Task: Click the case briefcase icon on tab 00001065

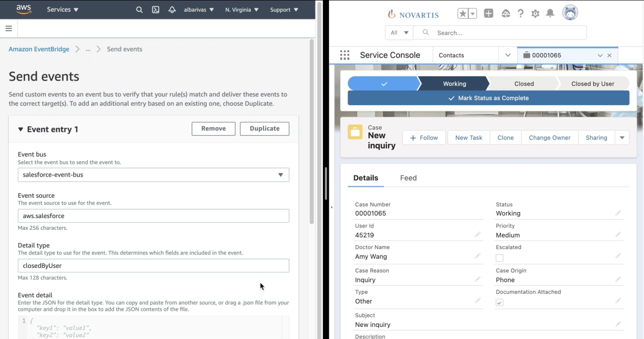Action: point(526,55)
